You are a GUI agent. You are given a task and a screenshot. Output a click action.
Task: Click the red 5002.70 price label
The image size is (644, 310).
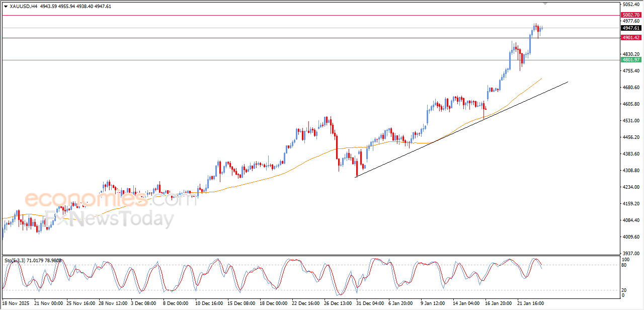click(x=631, y=15)
